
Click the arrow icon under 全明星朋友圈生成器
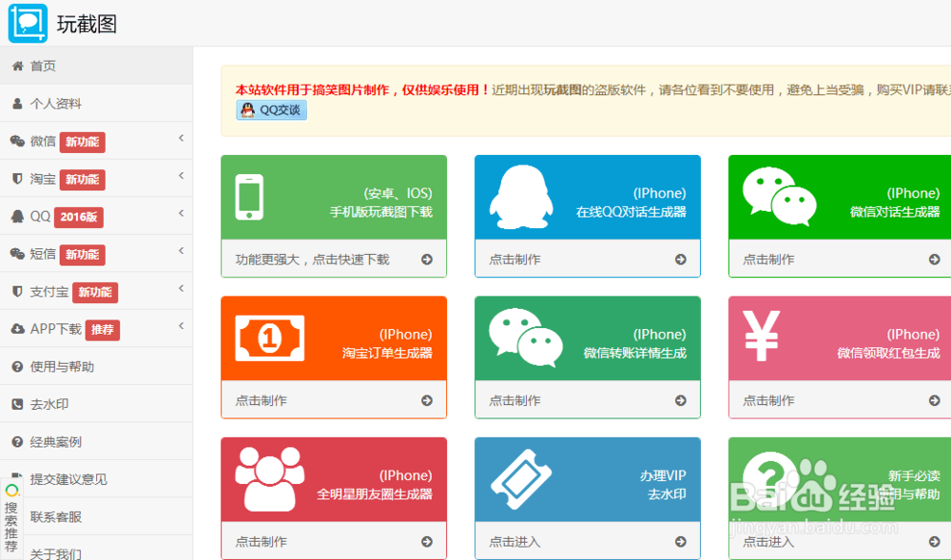pyautogui.click(x=427, y=542)
